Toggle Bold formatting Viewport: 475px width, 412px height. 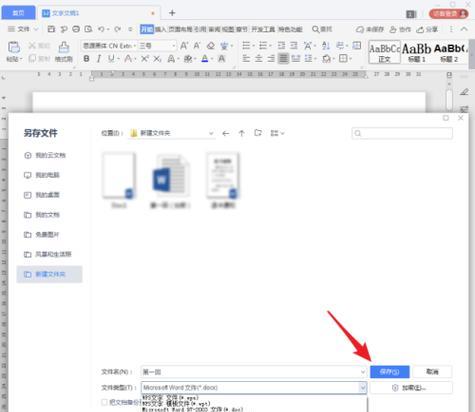(x=86, y=59)
